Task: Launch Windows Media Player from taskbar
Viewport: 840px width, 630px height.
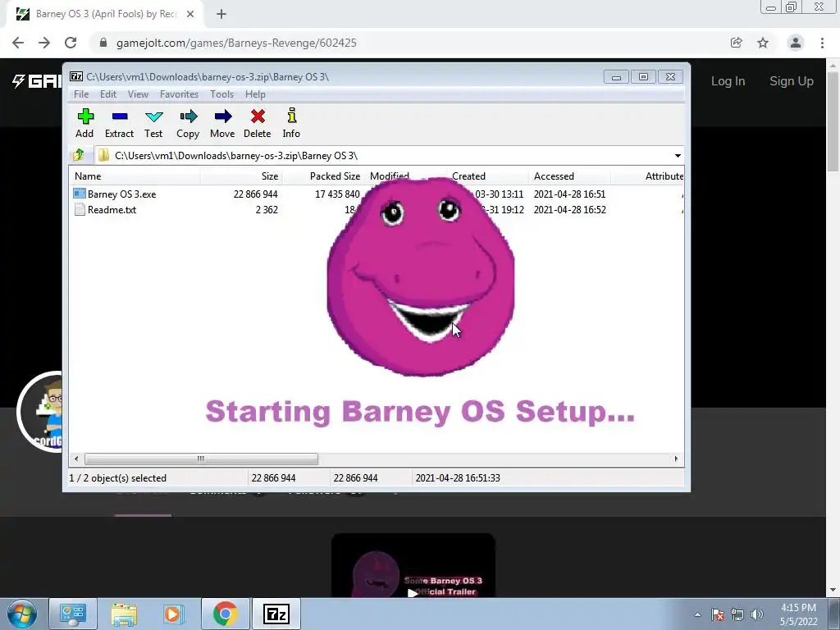Action: [174, 614]
